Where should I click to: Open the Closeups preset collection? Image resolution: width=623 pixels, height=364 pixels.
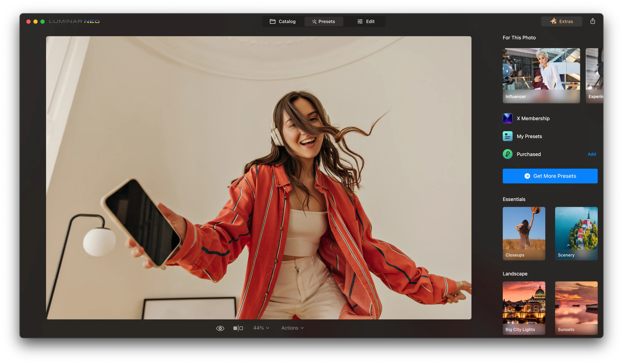[x=524, y=233]
